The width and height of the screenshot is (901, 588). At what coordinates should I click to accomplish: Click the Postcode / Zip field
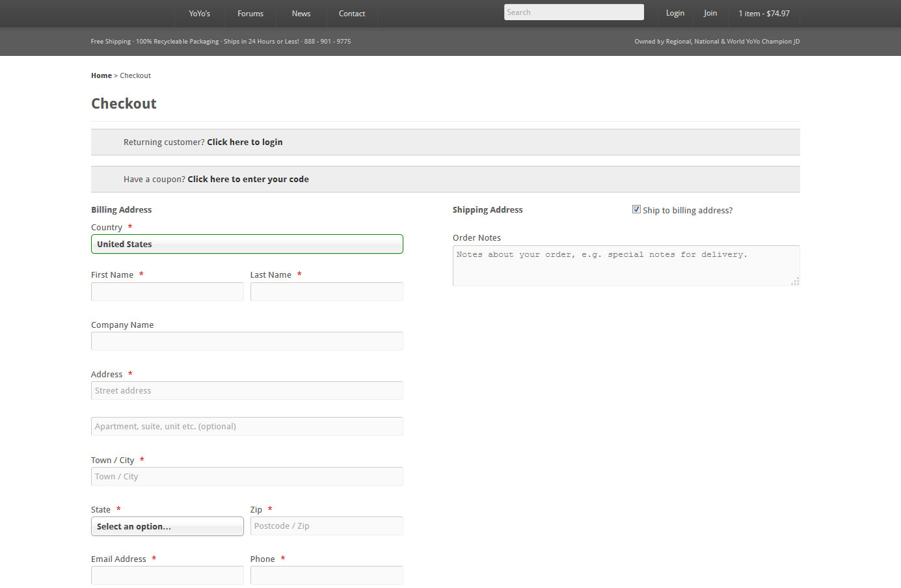(x=327, y=526)
